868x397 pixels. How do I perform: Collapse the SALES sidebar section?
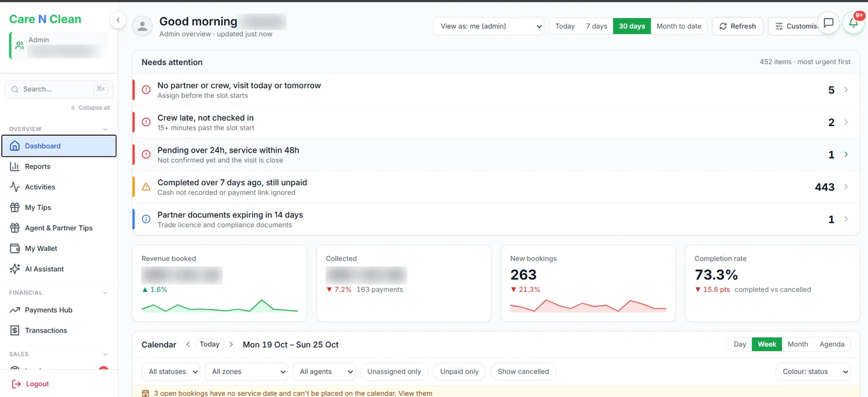pyautogui.click(x=105, y=354)
